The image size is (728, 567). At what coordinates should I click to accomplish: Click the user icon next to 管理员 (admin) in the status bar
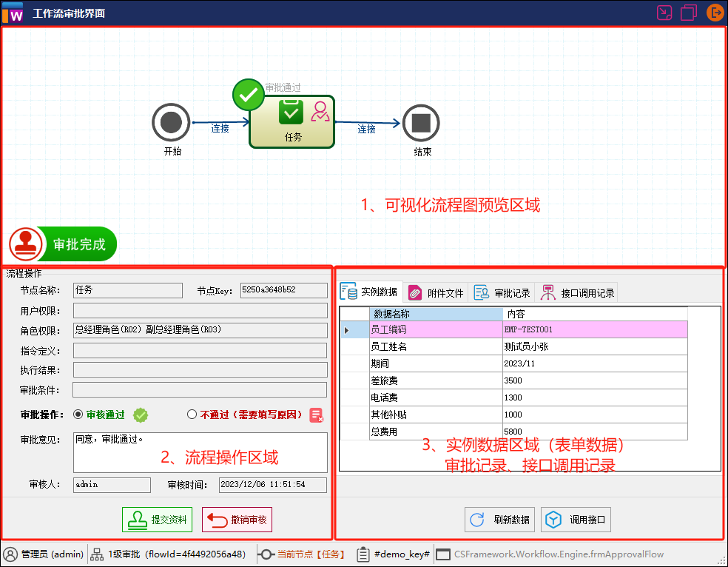click(x=10, y=554)
